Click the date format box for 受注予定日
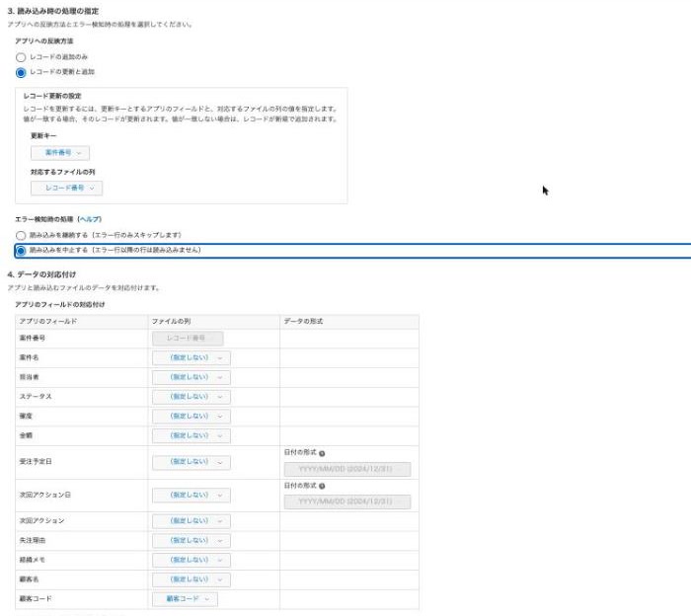Image resolution: width=691 pixels, height=616 pixels. tap(347, 469)
